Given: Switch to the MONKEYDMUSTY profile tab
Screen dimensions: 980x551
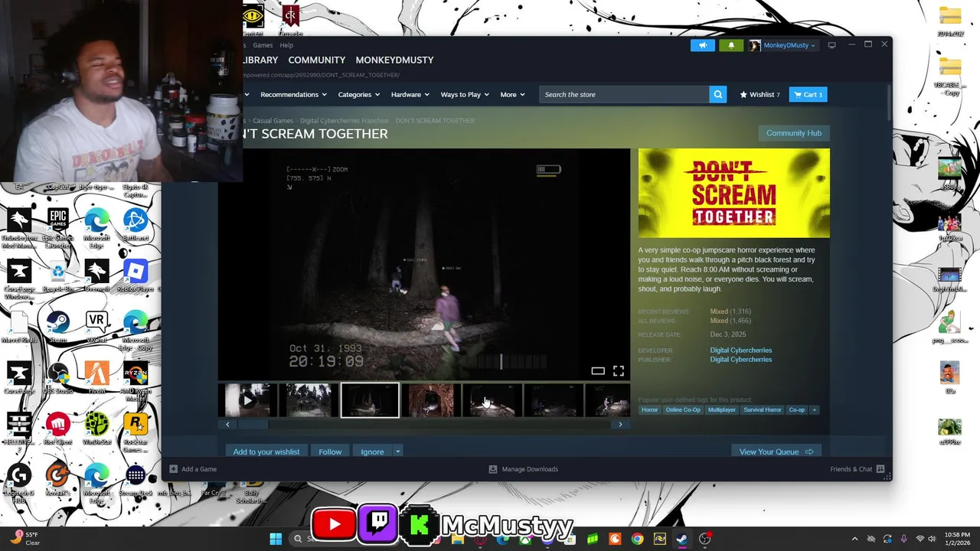Looking at the screenshot, I should click(394, 60).
